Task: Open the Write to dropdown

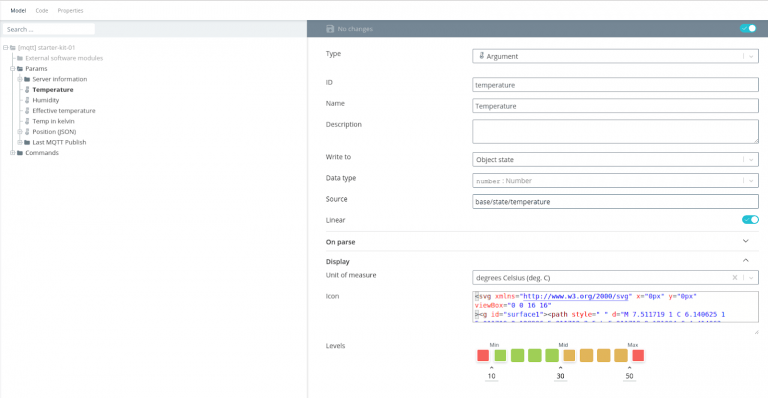Action: click(x=615, y=160)
